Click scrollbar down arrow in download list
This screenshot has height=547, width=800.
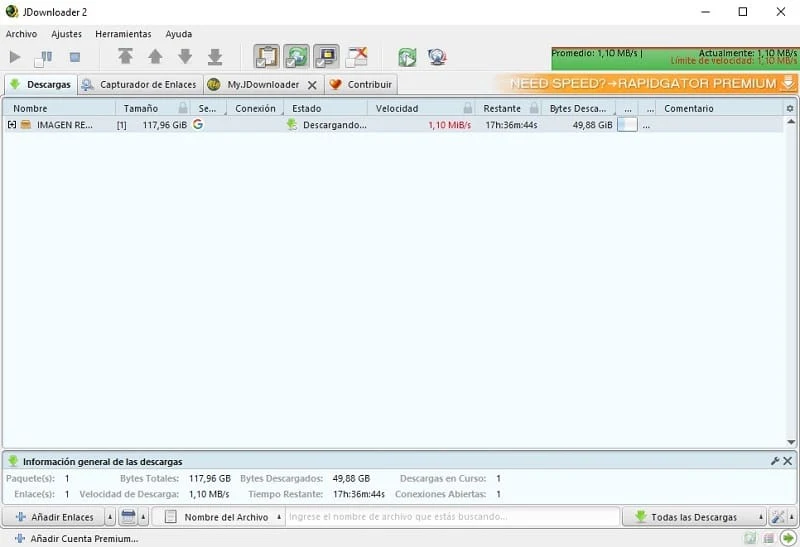click(790, 442)
